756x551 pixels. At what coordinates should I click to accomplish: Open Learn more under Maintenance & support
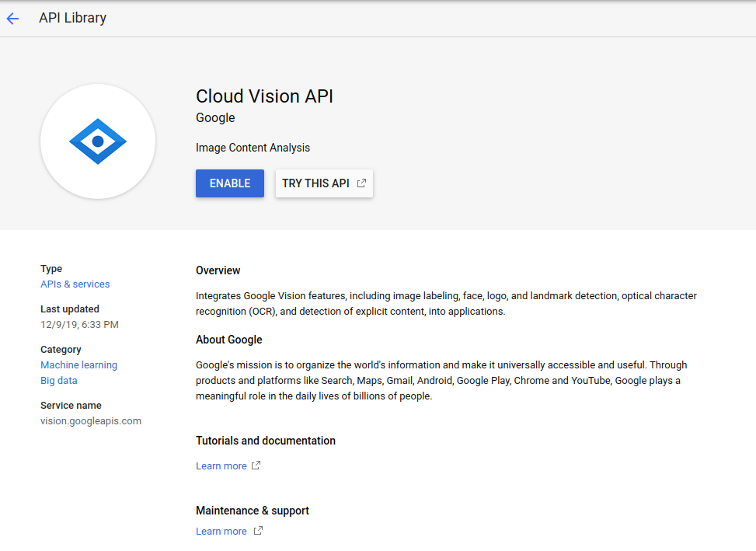[221, 531]
